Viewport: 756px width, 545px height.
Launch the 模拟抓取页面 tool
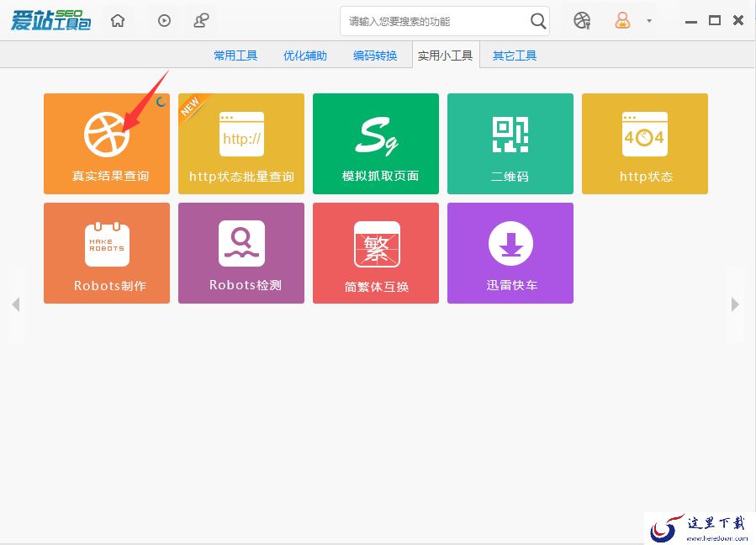[x=376, y=144]
